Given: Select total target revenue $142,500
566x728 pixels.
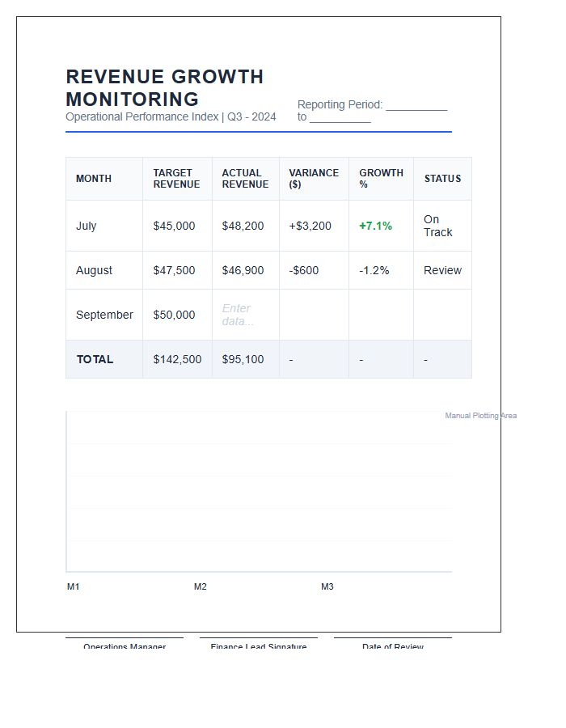Looking at the screenshot, I should pyautogui.click(x=177, y=359).
